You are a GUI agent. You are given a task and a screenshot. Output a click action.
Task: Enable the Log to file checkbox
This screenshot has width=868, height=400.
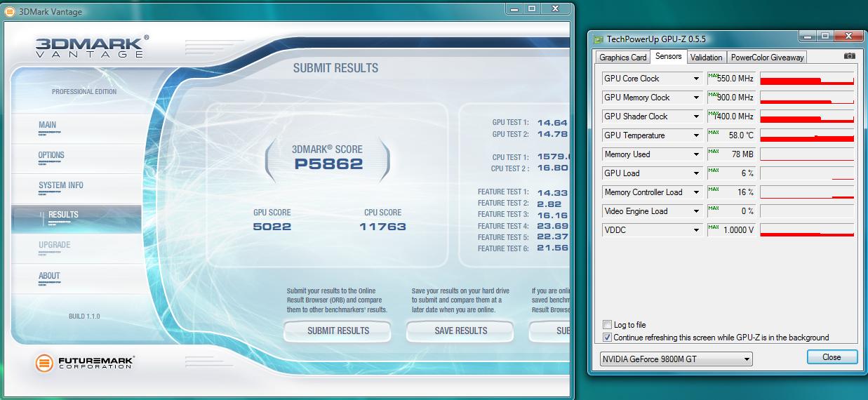(608, 325)
